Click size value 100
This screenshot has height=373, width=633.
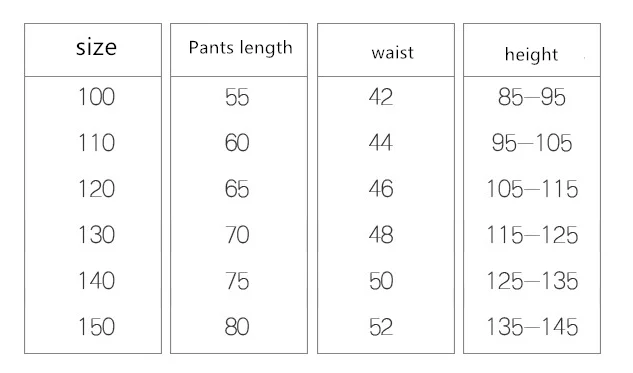coord(96,97)
